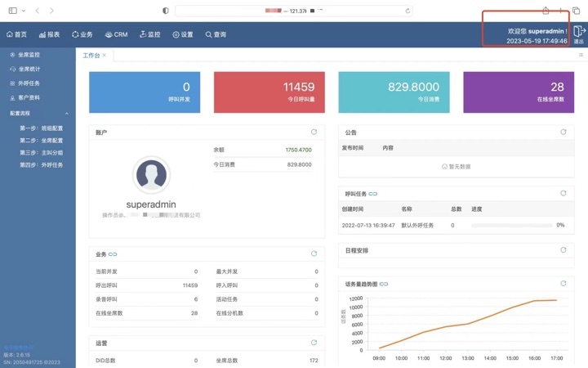Open the 业务 business menu
This screenshot has height=368, width=588.
[82, 34]
